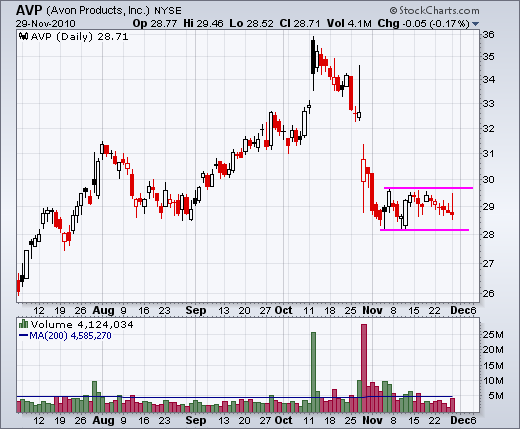
Task: Click the green volume bars icon
Action: 23,324
